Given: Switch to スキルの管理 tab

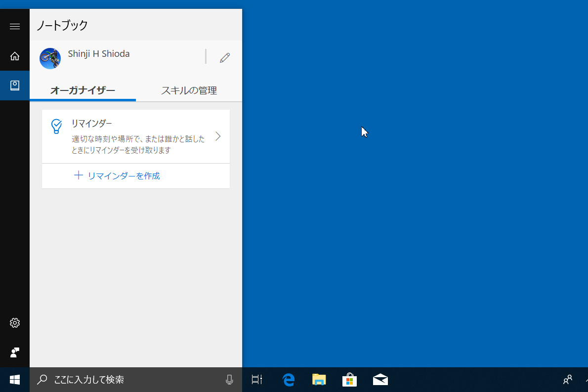Looking at the screenshot, I should click(189, 90).
